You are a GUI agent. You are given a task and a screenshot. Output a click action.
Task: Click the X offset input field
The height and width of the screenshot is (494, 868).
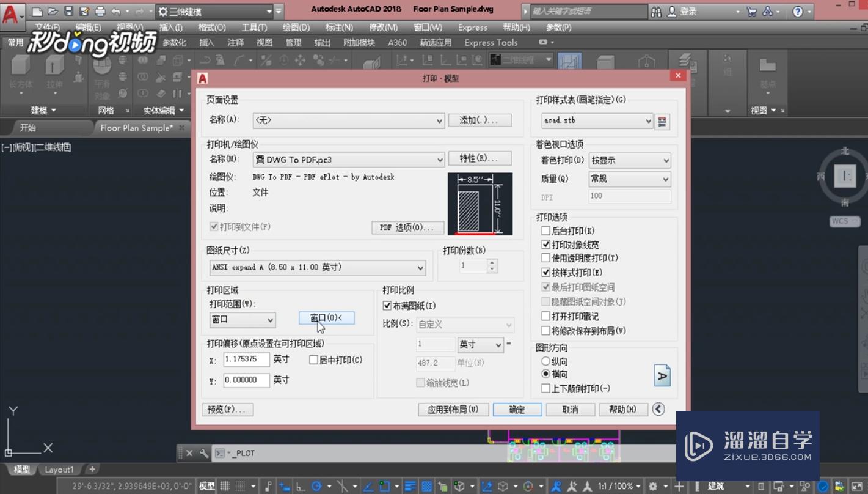(247, 359)
